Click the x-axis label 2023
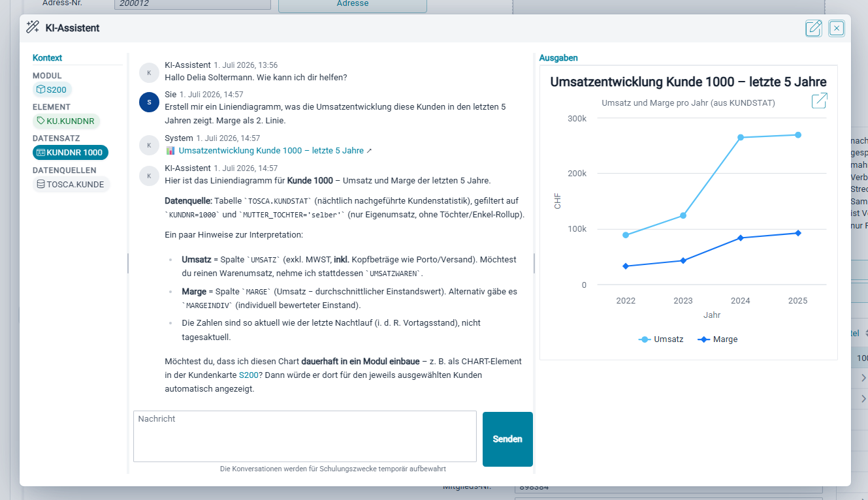The height and width of the screenshot is (500, 868). [683, 301]
